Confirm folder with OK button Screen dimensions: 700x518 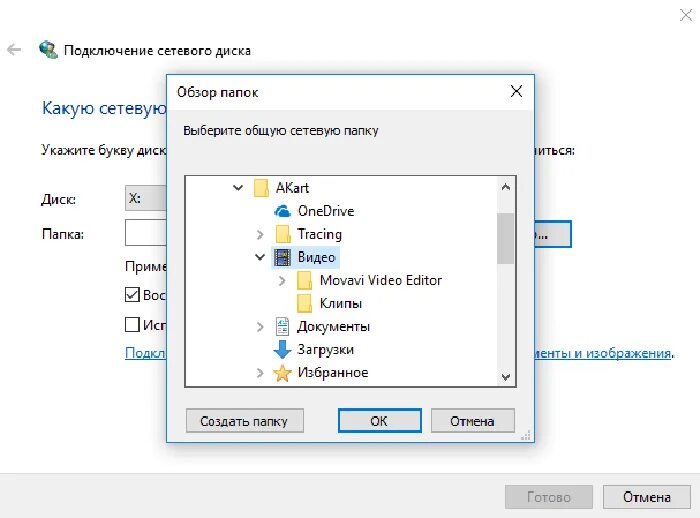point(379,421)
